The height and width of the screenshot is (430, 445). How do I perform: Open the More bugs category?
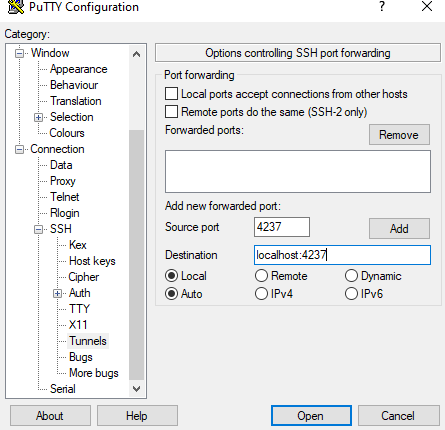pyautogui.click(x=94, y=373)
